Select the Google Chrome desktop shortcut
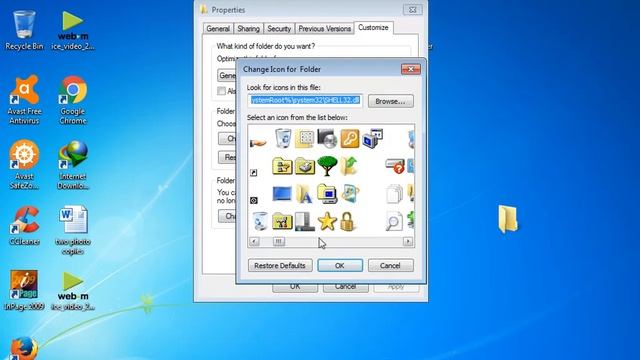The width and height of the screenshot is (640, 360). pos(73,100)
